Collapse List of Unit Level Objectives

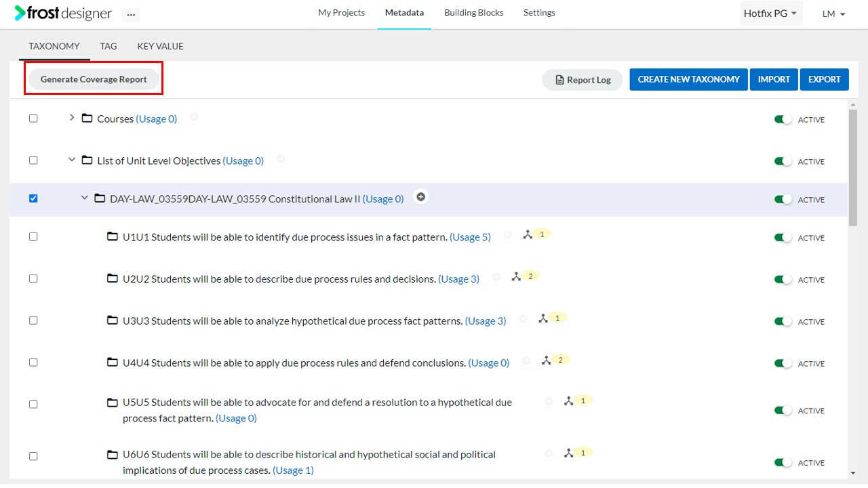(x=71, y=160)
